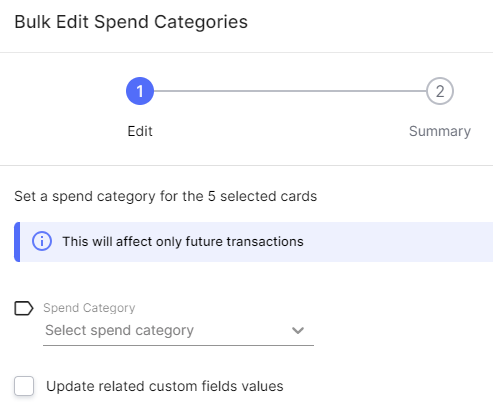Image resolution: width=493 pixels, height=417 pixels.
Task: Go to the Summary step label
Action: tap(440, 131)
